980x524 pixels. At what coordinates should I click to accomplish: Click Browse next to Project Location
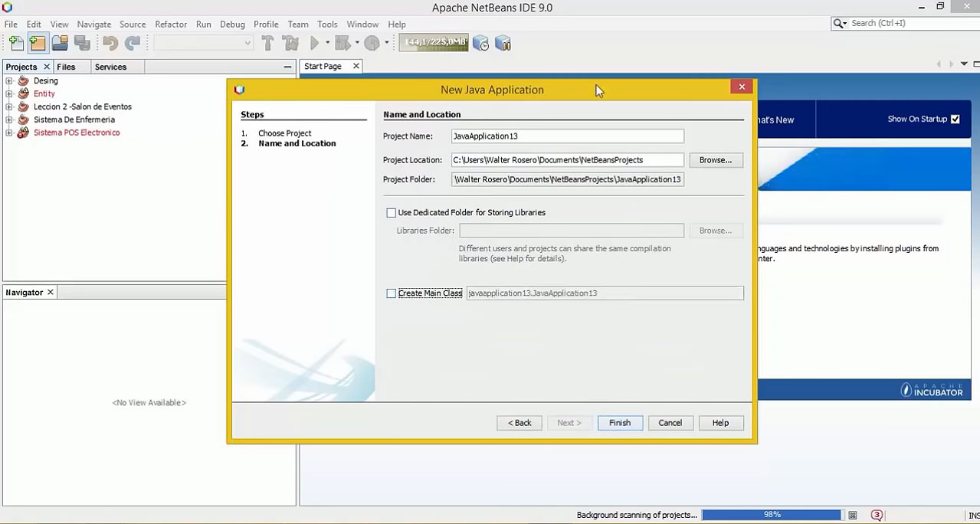[715, 160]
